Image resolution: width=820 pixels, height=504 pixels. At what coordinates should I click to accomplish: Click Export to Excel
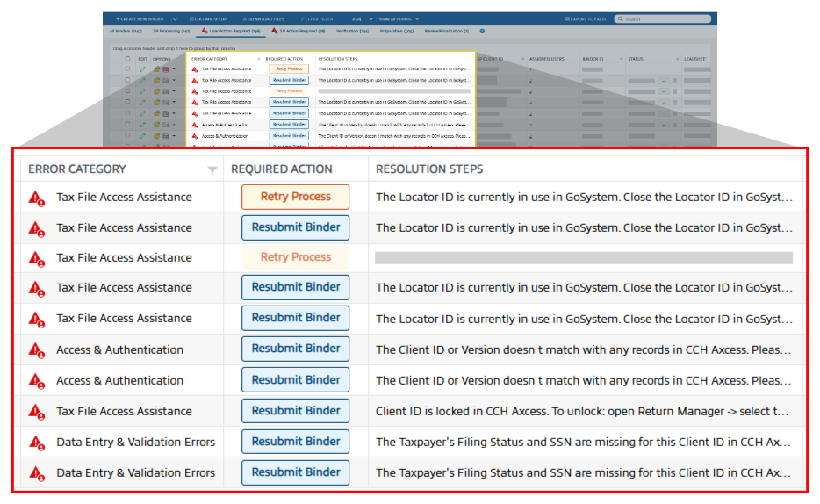(586, 18)
